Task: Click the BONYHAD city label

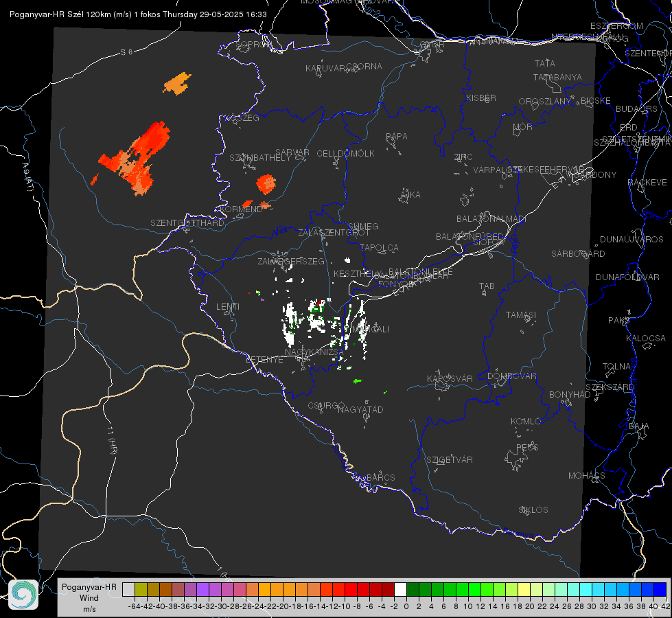Action: (x=570, y=395)
